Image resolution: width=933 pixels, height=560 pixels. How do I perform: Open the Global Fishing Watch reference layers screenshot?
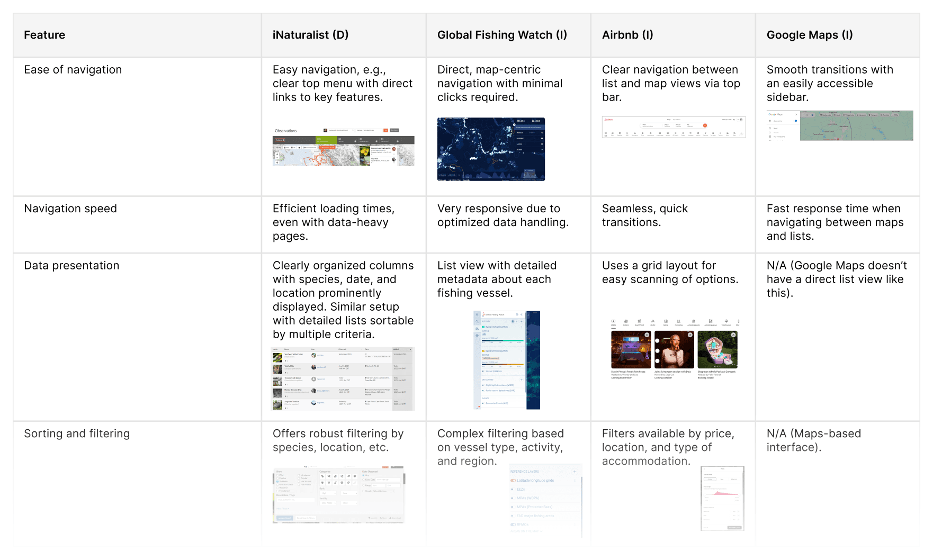point(545,500)
